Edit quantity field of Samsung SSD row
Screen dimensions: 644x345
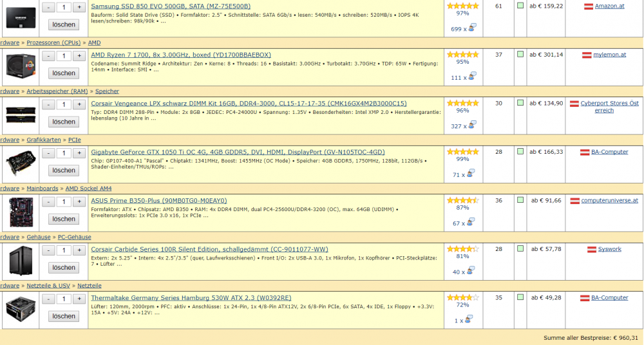64,7
